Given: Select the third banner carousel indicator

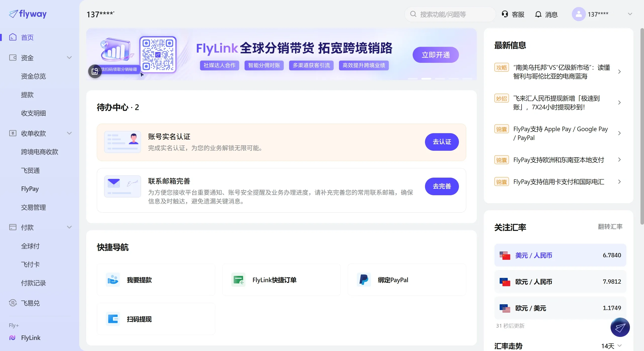Looking at the screenshot, I should coord(440,79).
